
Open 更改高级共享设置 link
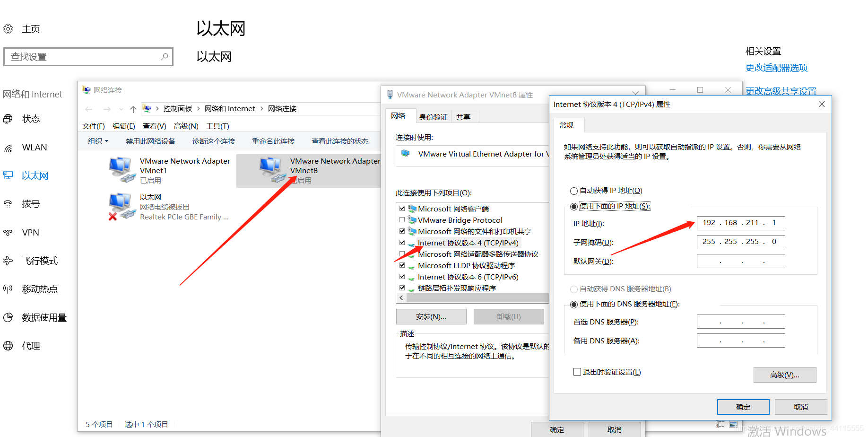tap(781, 91)
